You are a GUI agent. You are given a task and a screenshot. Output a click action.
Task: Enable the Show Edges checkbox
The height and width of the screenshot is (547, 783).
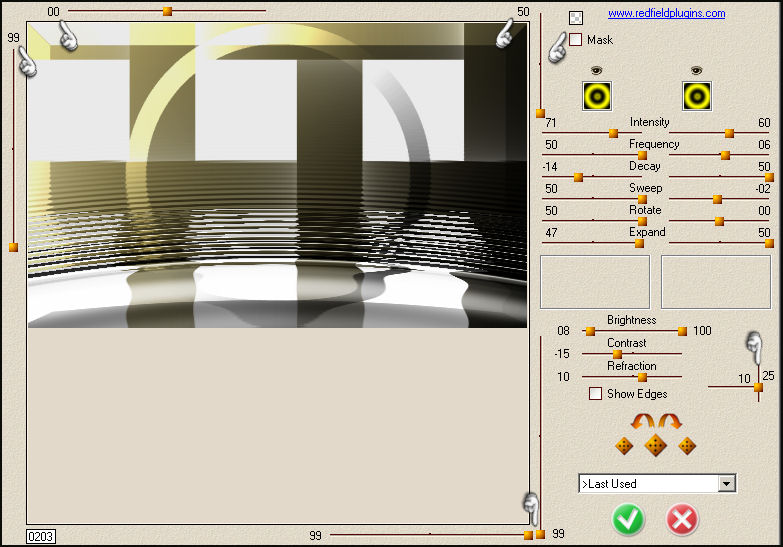(595, 394)
